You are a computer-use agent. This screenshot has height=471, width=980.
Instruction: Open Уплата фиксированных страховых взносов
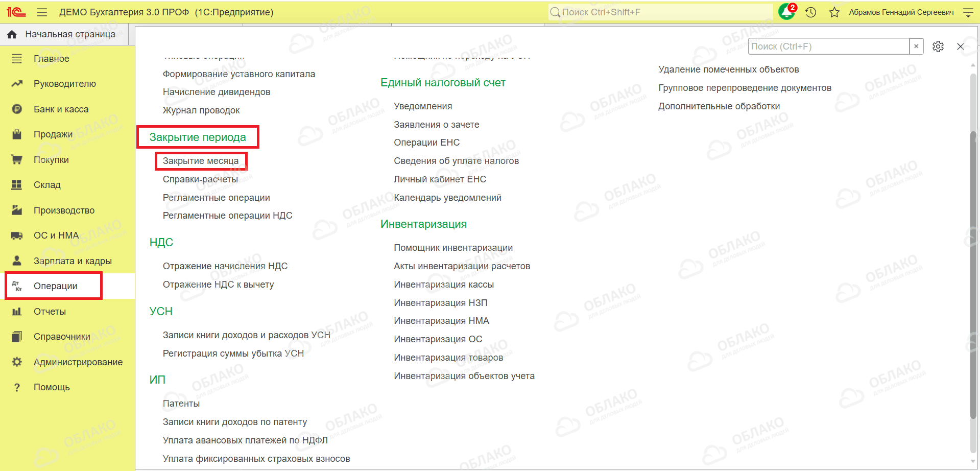pyautogui.click(x=256, y=459)
